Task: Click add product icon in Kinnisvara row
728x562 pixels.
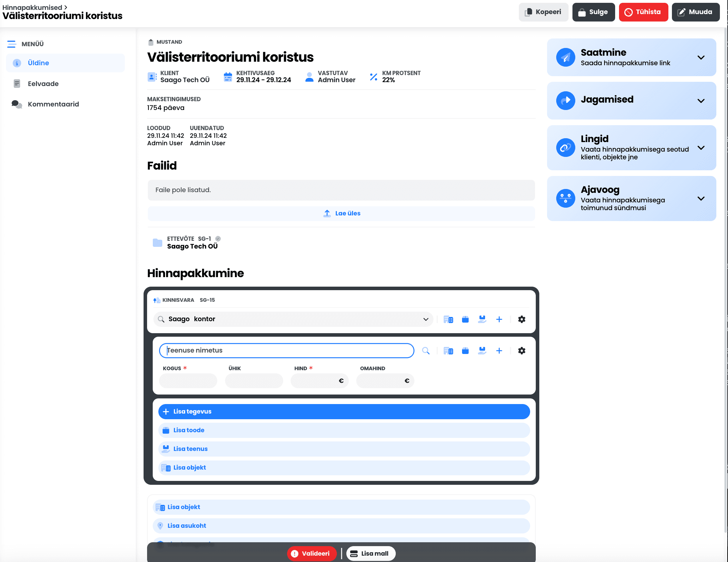Action: (x=465, y=319)
